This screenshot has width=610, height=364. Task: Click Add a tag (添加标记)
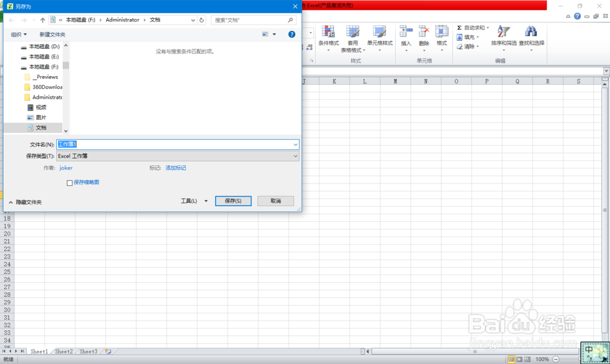pyautogui.click(x=176, y=168)
